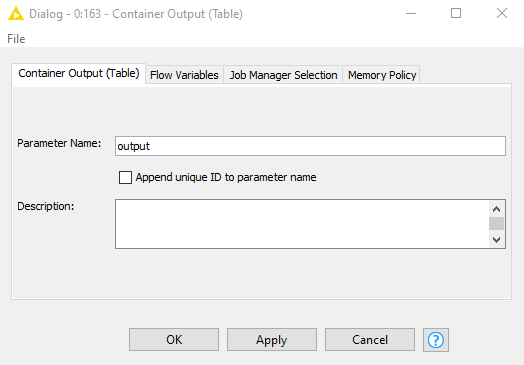Minimize the dialog window
The image size is (524, 365).
pos(411,14)
